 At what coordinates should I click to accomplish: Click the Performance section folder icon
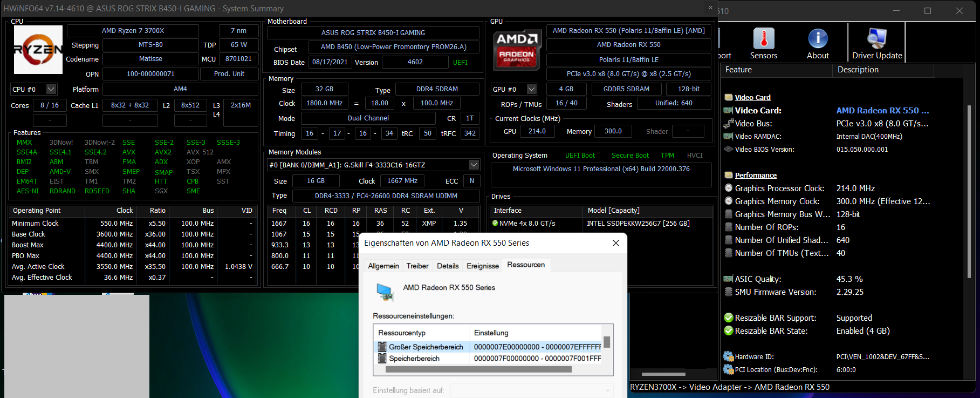click(729, 176)
